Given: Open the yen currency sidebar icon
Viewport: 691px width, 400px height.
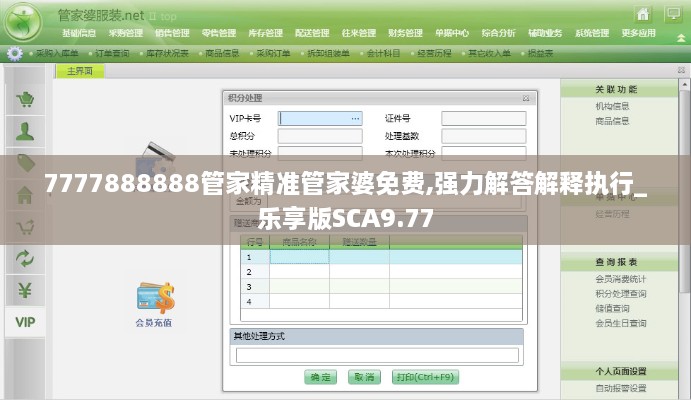Looking at the screenshot, I should pos(25,290).
